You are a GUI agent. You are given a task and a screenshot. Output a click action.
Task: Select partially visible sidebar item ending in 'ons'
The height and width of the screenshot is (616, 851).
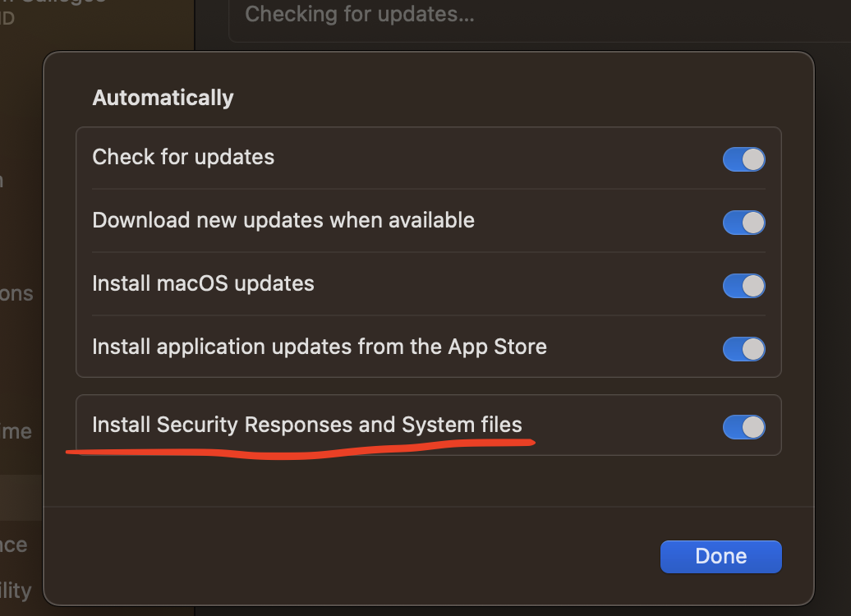click(16, 293)
